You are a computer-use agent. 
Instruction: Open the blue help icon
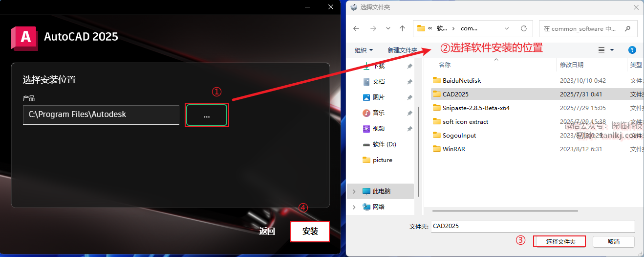(x=632, y=50)
